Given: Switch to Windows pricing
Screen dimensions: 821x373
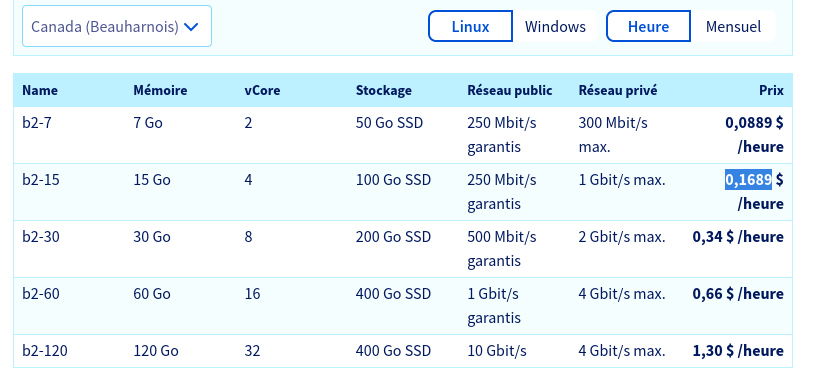Looking at the screenshot, I should click(555, 26).
